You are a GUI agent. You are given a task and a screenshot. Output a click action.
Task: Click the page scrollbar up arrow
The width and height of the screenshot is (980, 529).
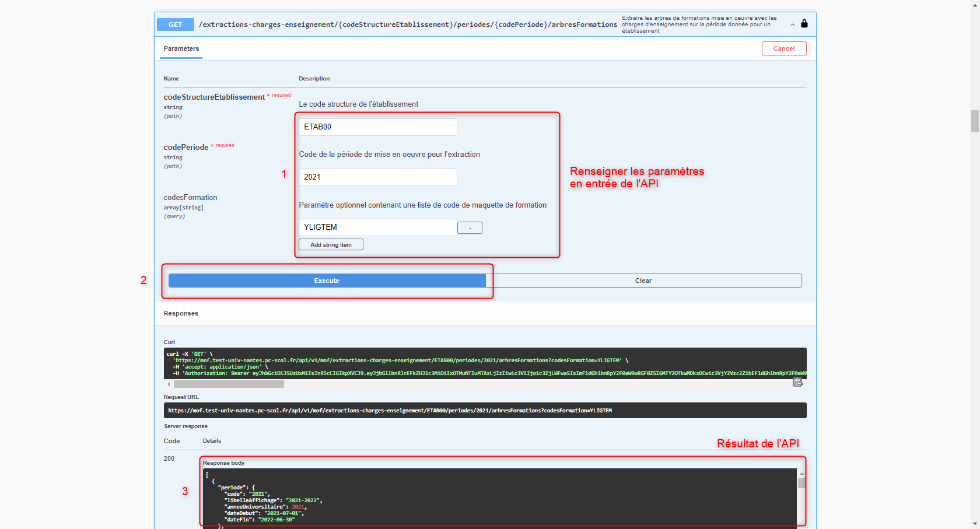975,4
